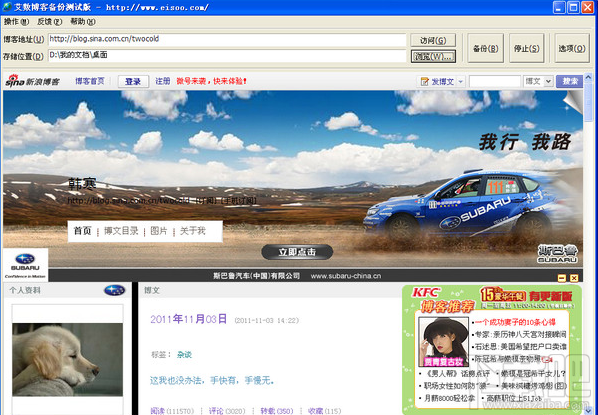Click the Subaru logo box at left

pyautogui.click(x=25, y=265)
